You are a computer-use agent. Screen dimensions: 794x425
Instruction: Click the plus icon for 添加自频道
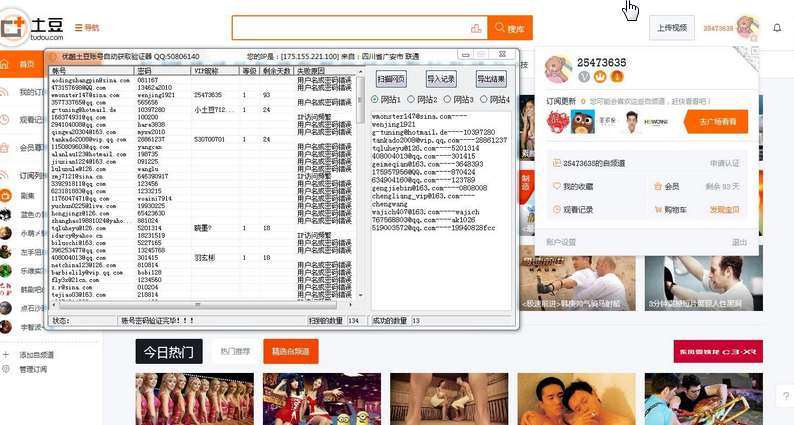[6, 355]
